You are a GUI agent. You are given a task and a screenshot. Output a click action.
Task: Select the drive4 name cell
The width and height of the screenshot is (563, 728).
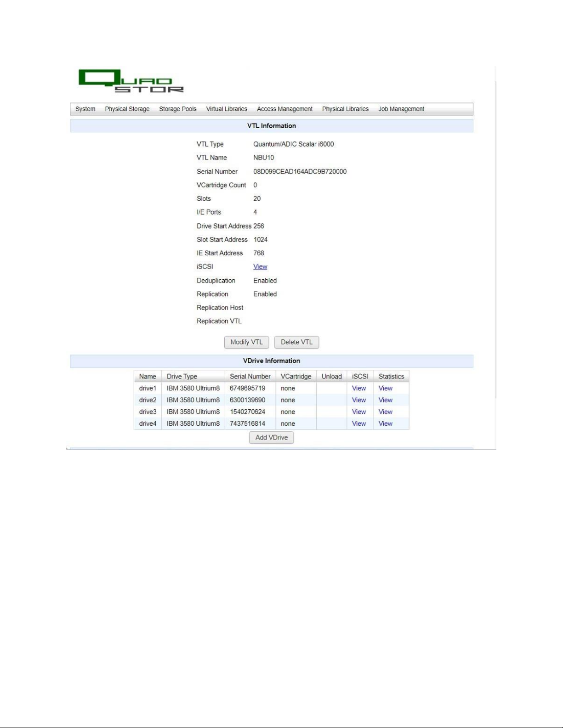pos(148,423)
